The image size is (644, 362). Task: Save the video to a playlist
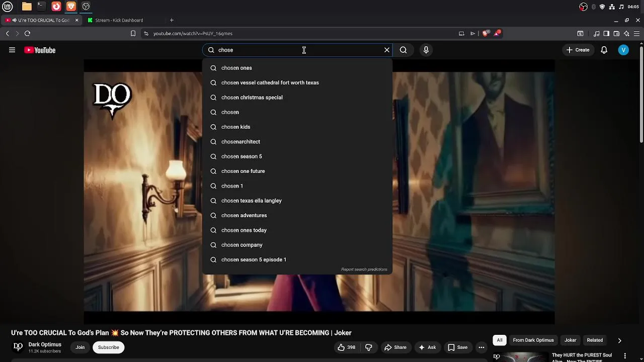click(x=458, y=347)
